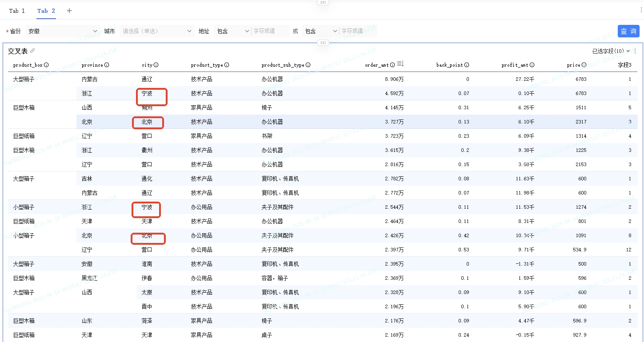Screen dimensions: 644x342
Task: Click the info icon next to city header
Action: coord(156,65)
